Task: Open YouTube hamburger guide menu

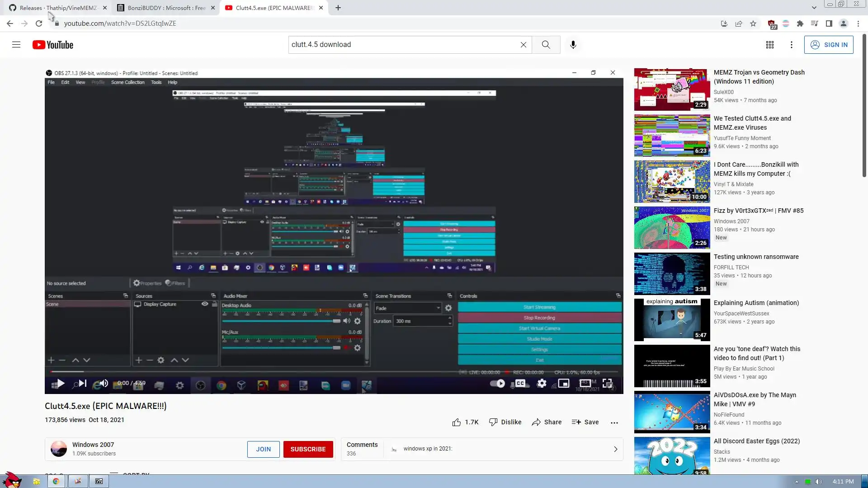Action: pos(16,45)
